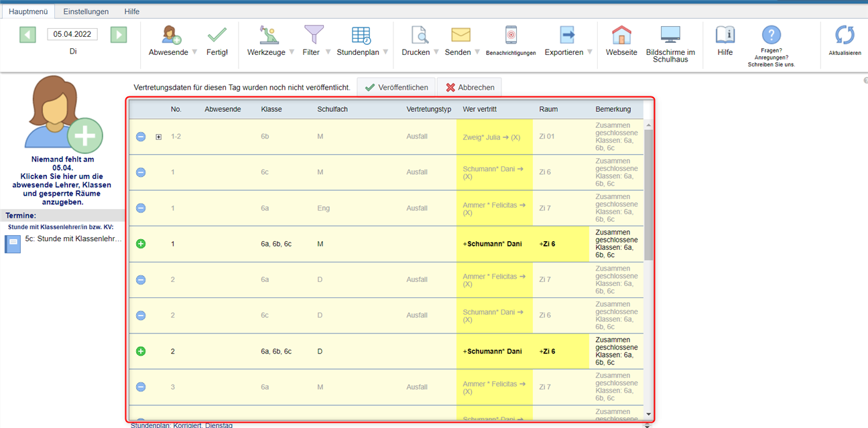Expand the Abwesende dropdown arrow
This screenshot has height=428, width=868.
194,52
